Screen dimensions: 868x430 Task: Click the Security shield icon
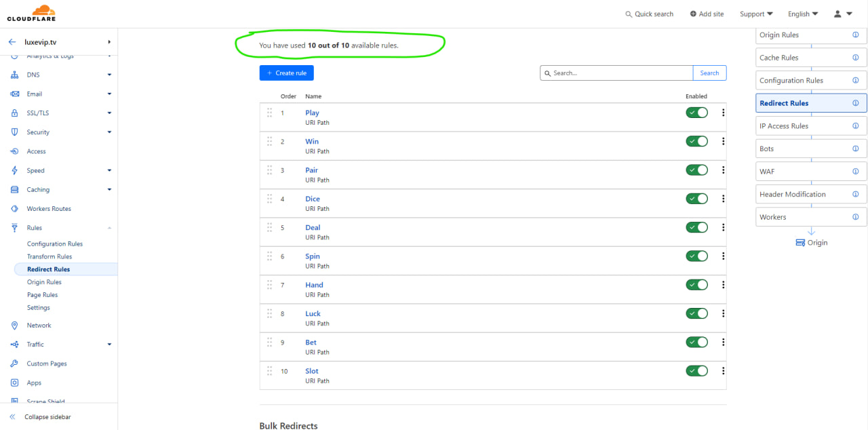[14, 132]
